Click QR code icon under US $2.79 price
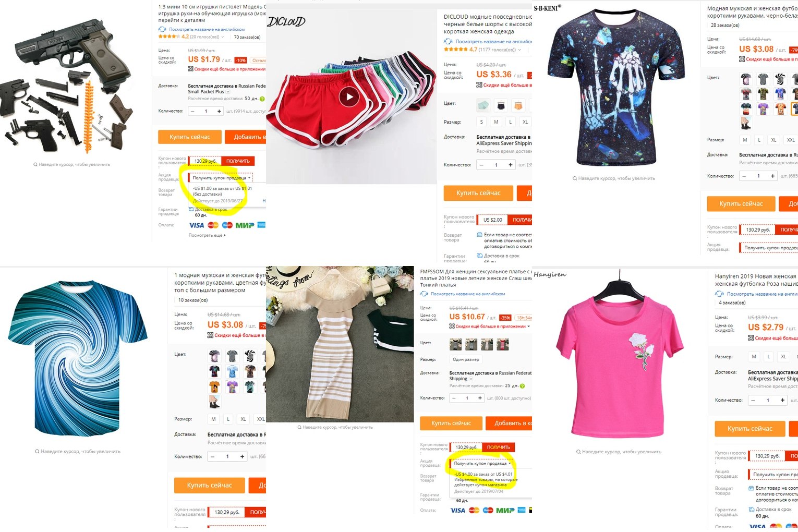The height and width of the screenshot is (532, 798). click(751, 338)
